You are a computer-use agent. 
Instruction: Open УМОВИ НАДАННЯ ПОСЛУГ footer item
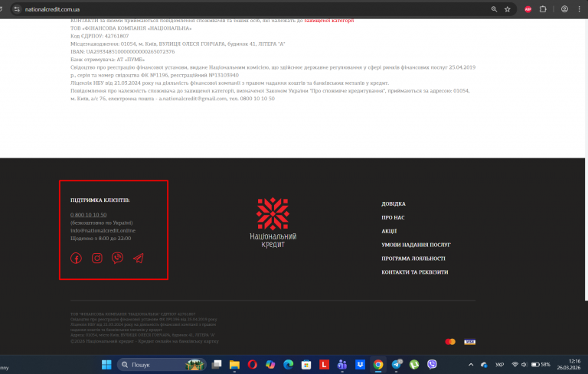pyautogui.click(x=416, y=245)
